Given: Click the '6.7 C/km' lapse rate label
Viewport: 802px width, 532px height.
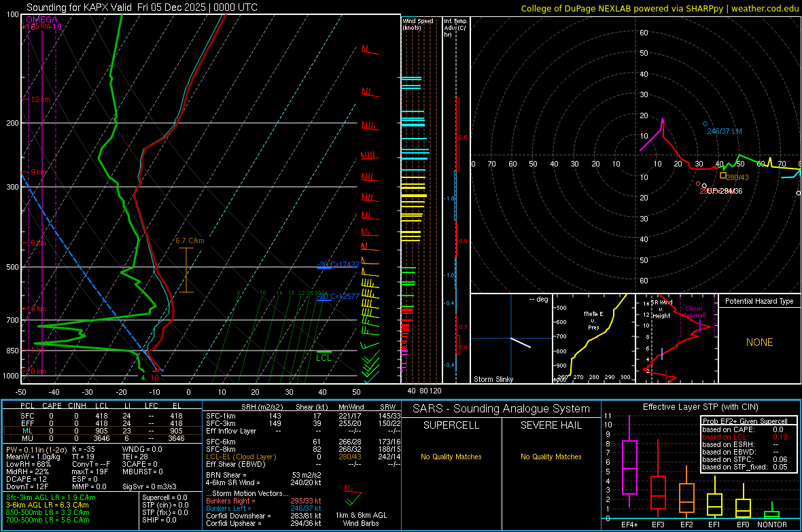Looking at the screenshot, I should 190,241.
